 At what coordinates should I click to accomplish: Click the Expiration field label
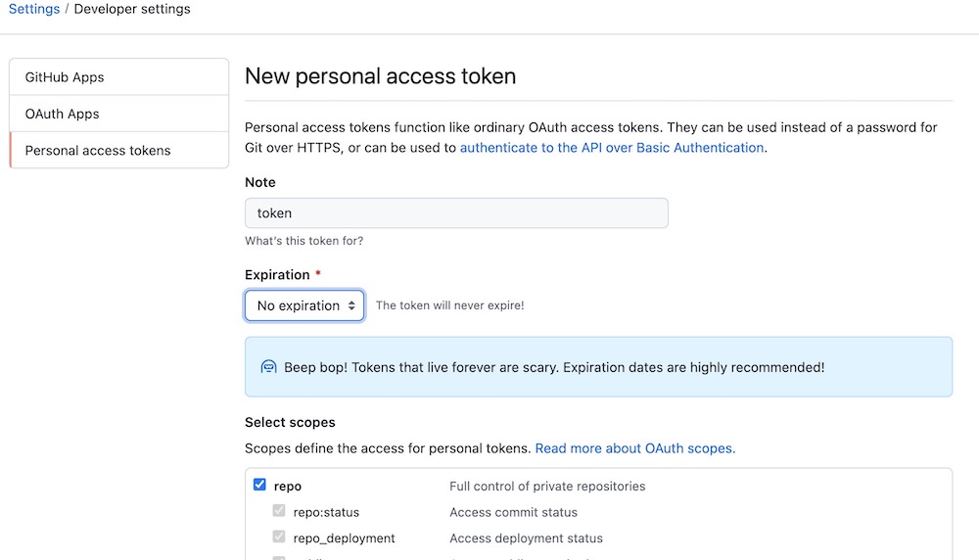pos(277,275)
